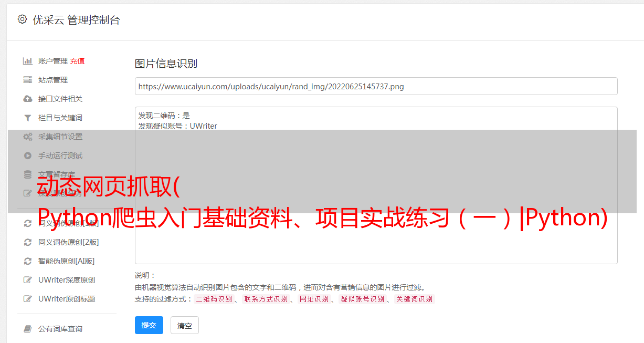Go to UWriter原创标题 page
Screen dimensions: 644x343
[x=67, y=299]
